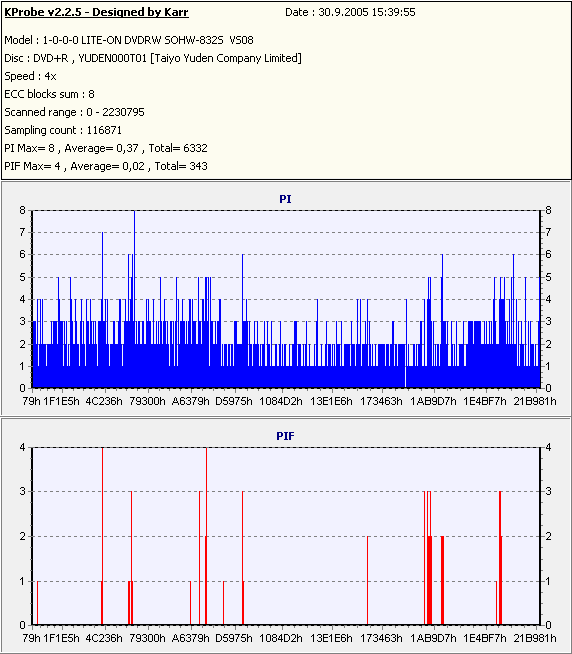Click PI chart x-axis label 4C236h

(x=104, y=401)
